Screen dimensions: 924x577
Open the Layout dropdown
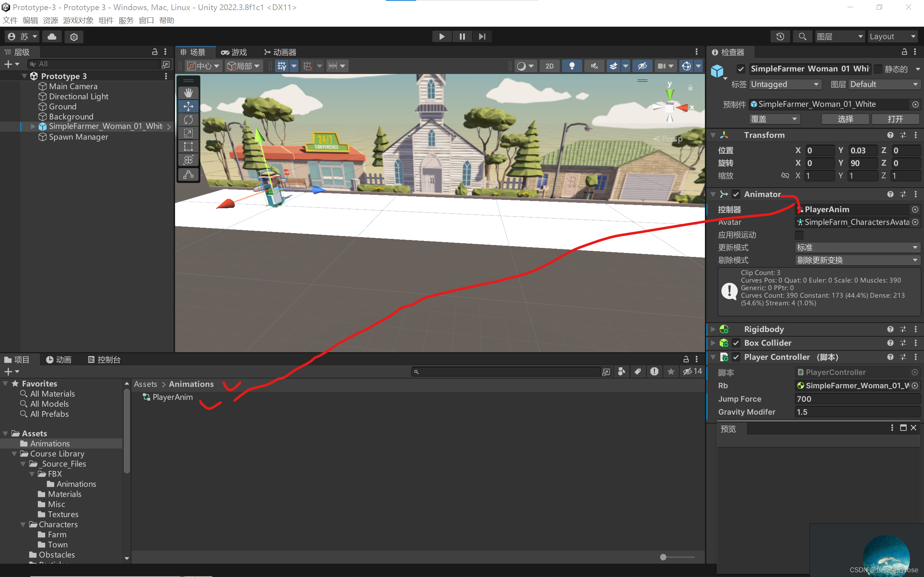(892, 37)
